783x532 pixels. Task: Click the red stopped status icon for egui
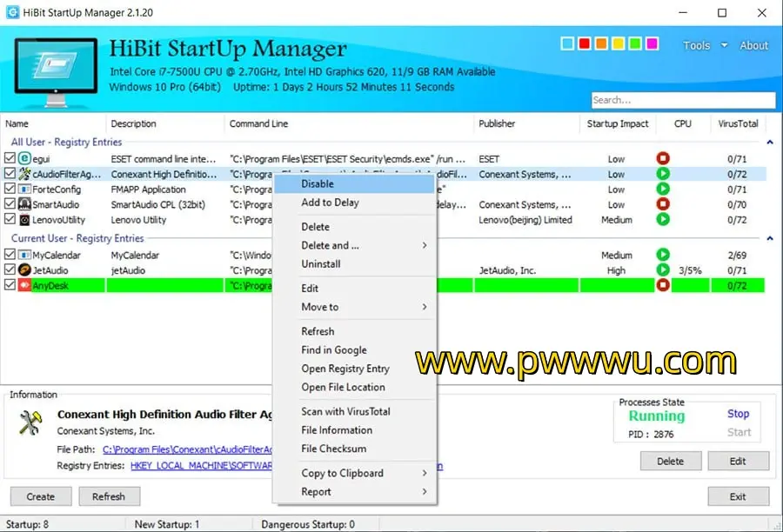pos(663,159)
